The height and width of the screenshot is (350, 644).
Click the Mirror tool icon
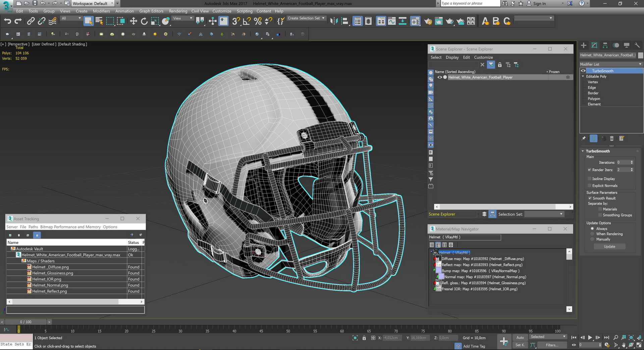pos(334,21)
